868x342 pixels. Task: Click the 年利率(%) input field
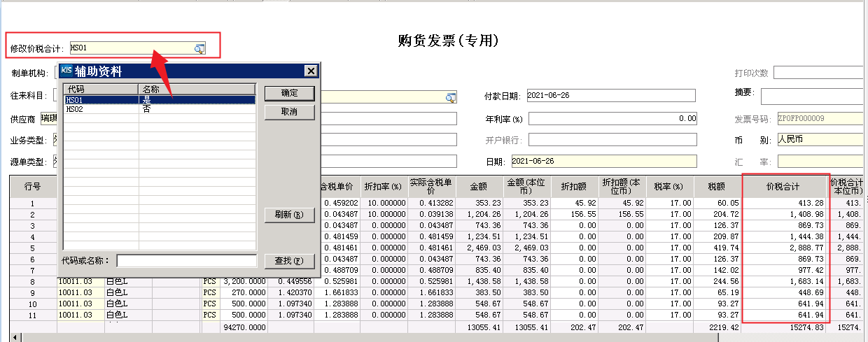pyautogui.click(x=612, y=119)
